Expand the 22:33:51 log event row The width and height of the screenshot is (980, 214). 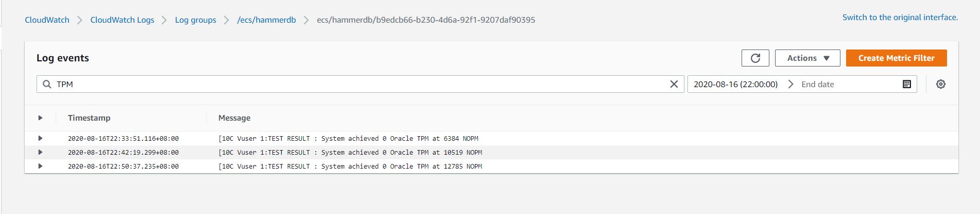tap(40, 138)
